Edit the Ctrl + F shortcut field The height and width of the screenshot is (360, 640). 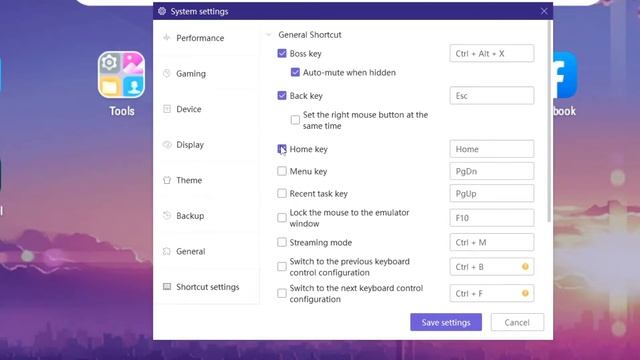(x=491, y=293)
